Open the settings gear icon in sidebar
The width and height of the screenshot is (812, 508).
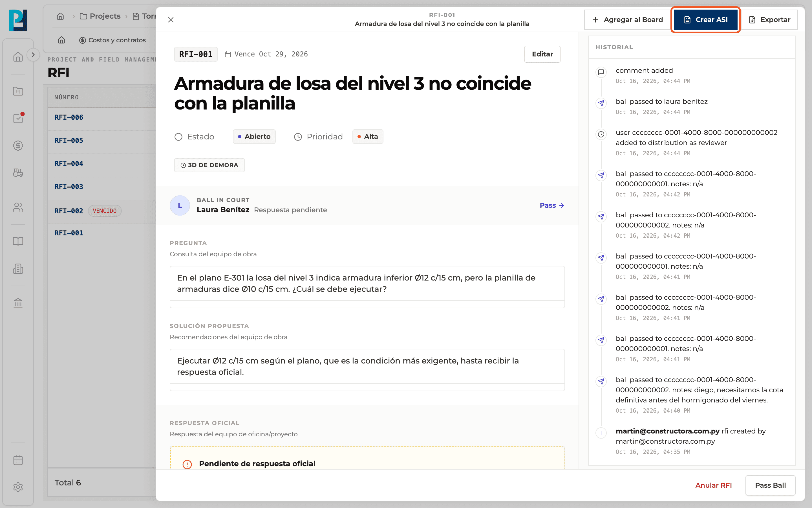(x=18, y=487)
